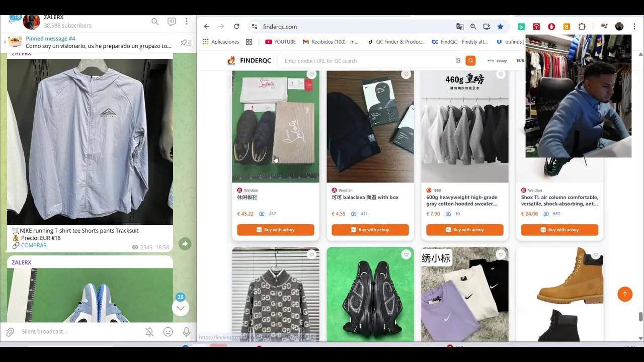644x362 pixels.
Task: Favorite the 休闲板鞋 sneaker product
Action: (311, 74)
